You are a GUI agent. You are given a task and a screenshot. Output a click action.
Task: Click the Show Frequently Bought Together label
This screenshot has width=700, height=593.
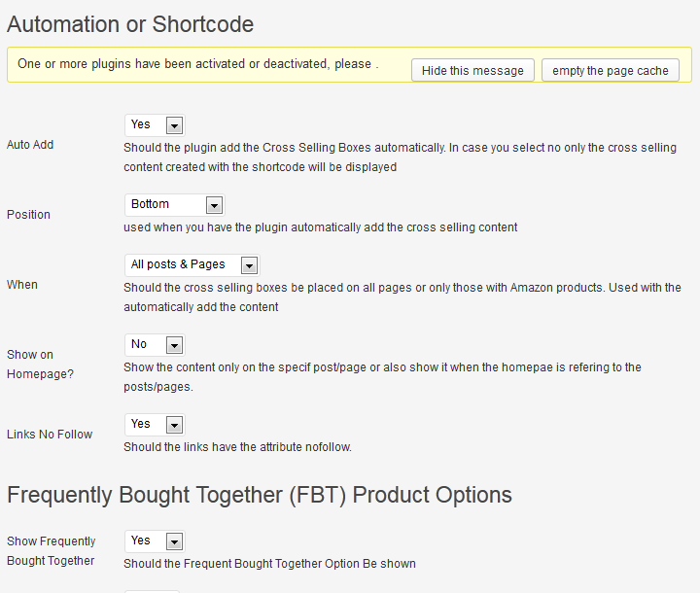tap(51, 550)
